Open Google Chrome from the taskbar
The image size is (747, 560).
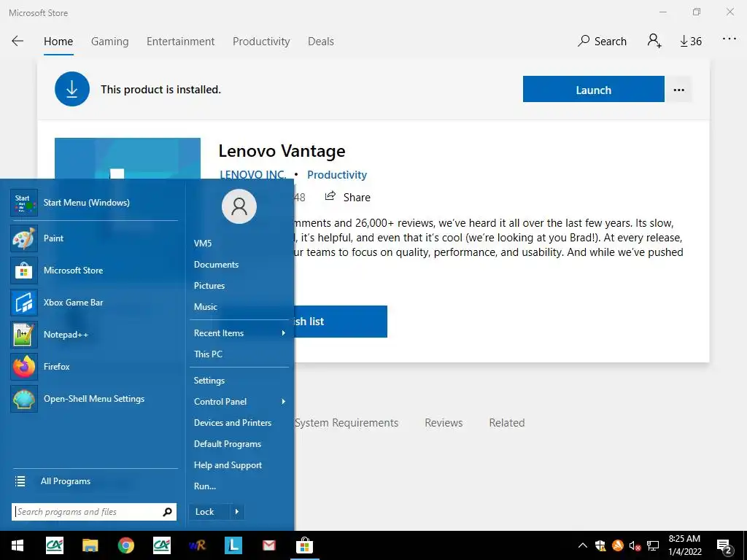[125, 545]
